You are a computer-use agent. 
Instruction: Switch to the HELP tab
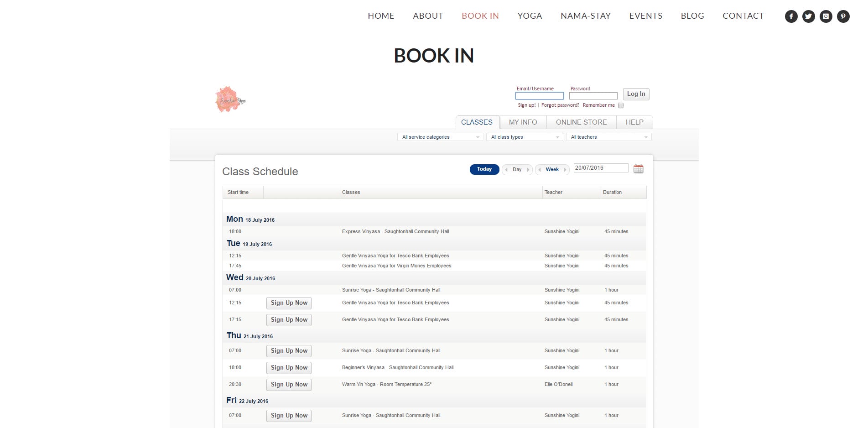pyautogui.click(x=634, y=122)
